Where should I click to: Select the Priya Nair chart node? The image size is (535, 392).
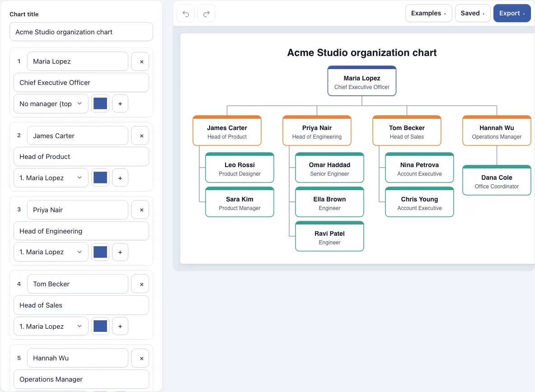(x=317, y=131)
